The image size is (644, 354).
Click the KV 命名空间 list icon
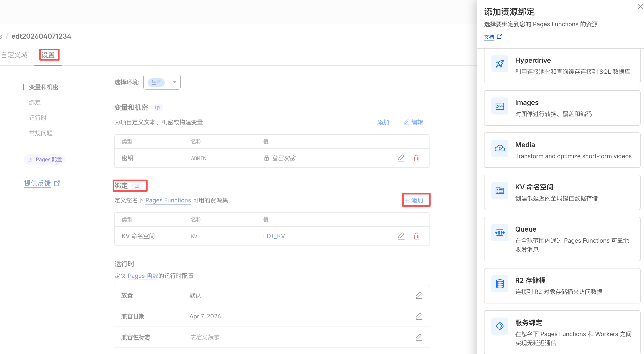(499, 191)
